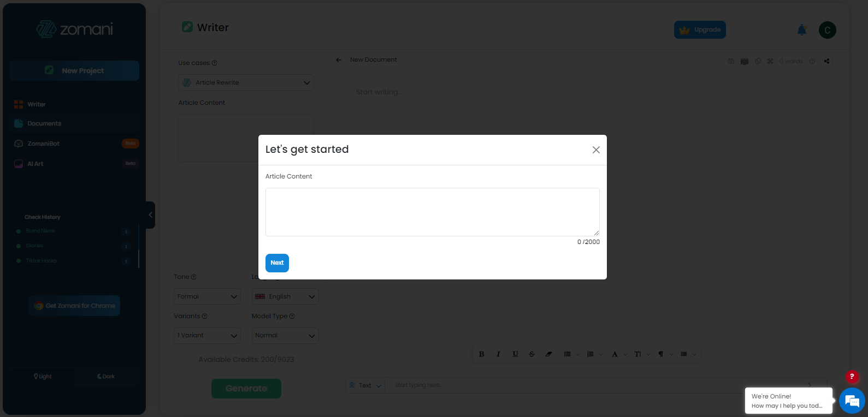Screen dimensions: 868x417
Task: Open the Article Rewrite use case dropdown
Action: pos(245,82)
